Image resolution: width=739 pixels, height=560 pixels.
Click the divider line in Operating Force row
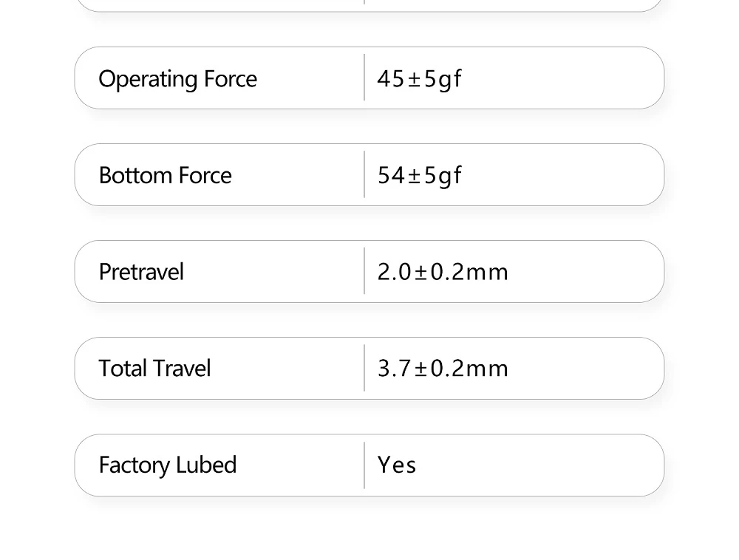pyautogui.click(x=364, y=78)
